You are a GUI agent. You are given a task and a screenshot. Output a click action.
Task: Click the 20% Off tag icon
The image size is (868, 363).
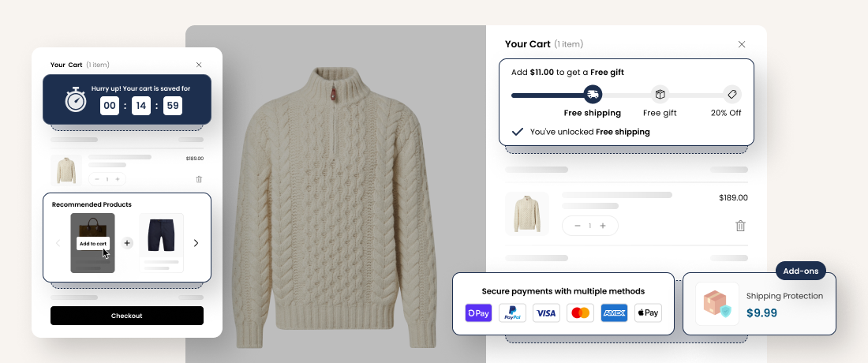pos(731,95)
